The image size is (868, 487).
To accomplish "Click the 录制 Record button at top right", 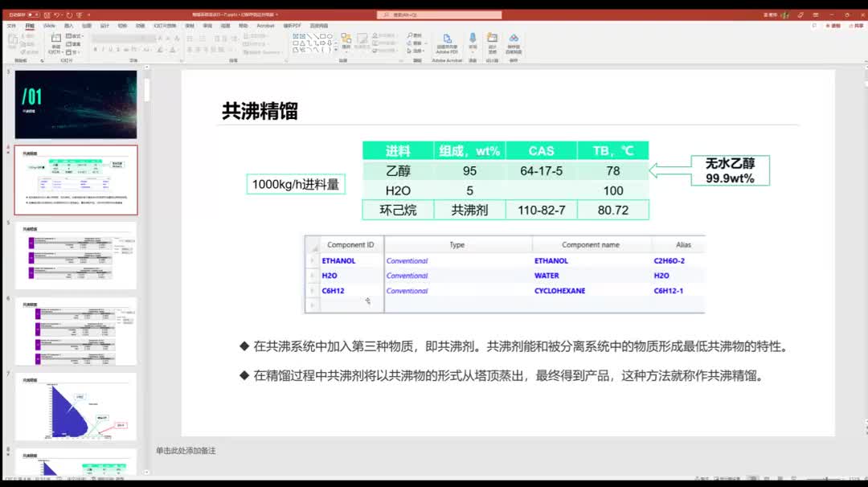I will coord(833,26).
